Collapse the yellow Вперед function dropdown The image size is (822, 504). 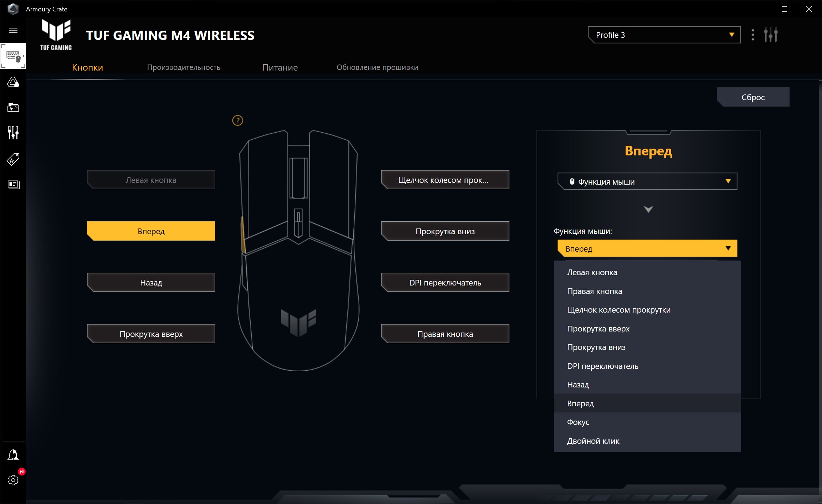point(647,248)
